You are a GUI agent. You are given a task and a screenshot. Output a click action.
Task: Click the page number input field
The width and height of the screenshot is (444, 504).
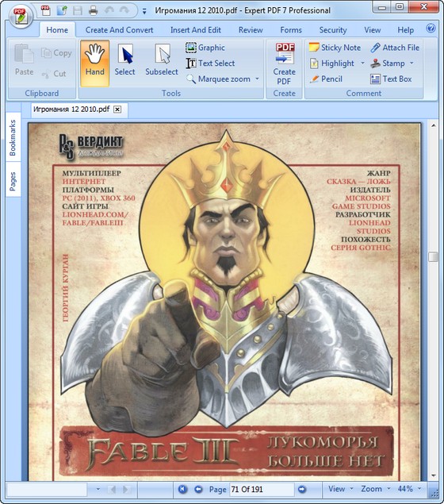tap(262, 489)
